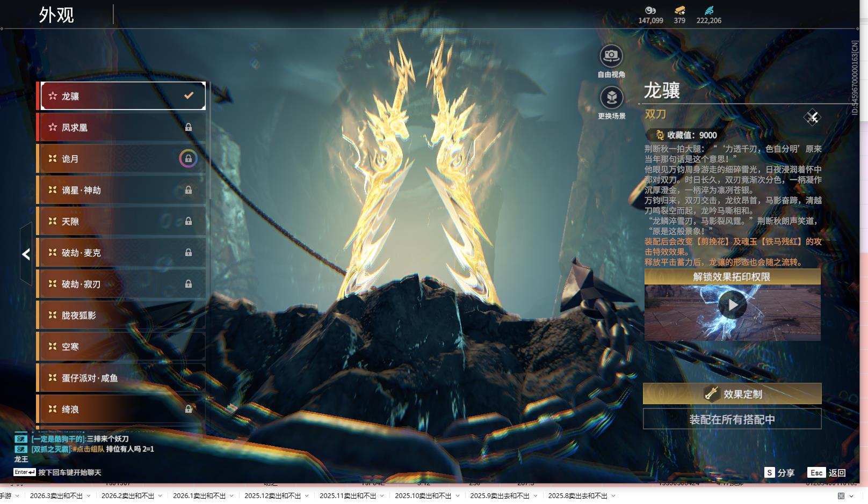Viewport: 868px width, 504px height.
Task: Open dropdown arrow of 2025.12卖出和不出 sheet
Action: pos(307,496)
